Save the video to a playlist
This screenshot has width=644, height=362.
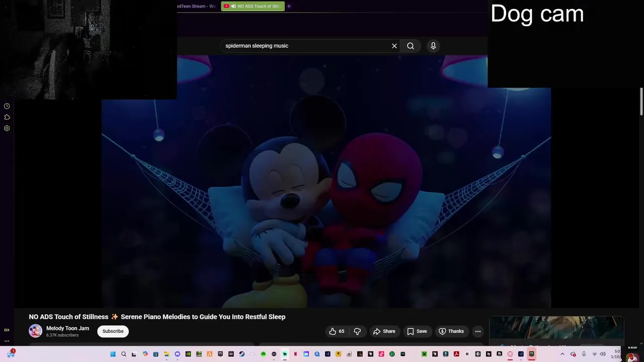417,331
